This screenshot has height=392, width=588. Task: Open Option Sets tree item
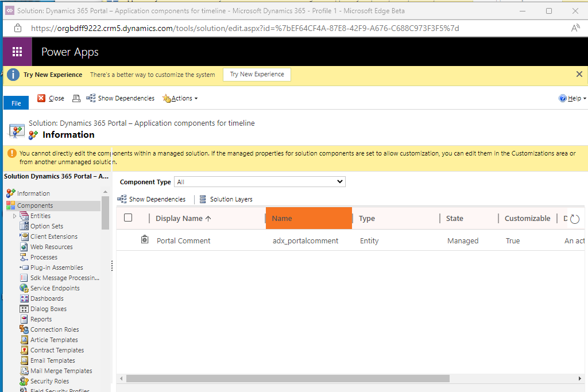(x=47, y=226)
